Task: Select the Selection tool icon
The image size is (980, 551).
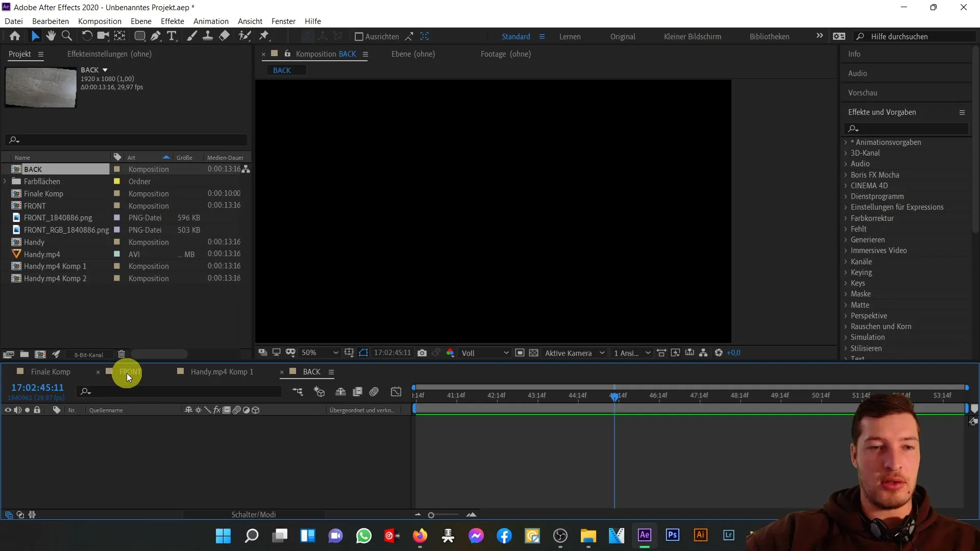Action: pos(35,36)
